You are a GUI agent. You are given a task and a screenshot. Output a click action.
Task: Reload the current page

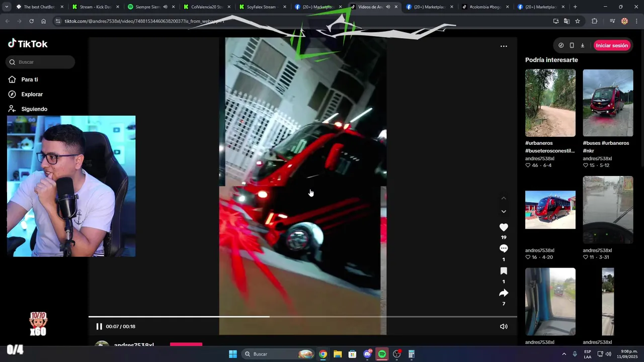pos(31,21)
